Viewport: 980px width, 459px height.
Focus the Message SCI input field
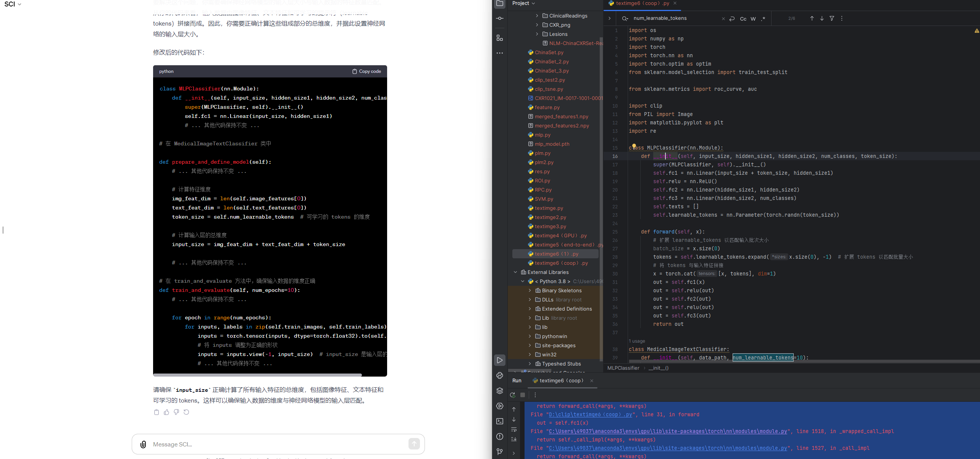coord(279,444)
